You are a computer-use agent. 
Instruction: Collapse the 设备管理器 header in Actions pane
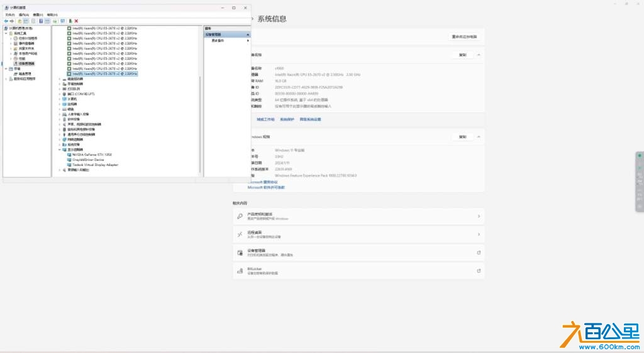[248, 35]
